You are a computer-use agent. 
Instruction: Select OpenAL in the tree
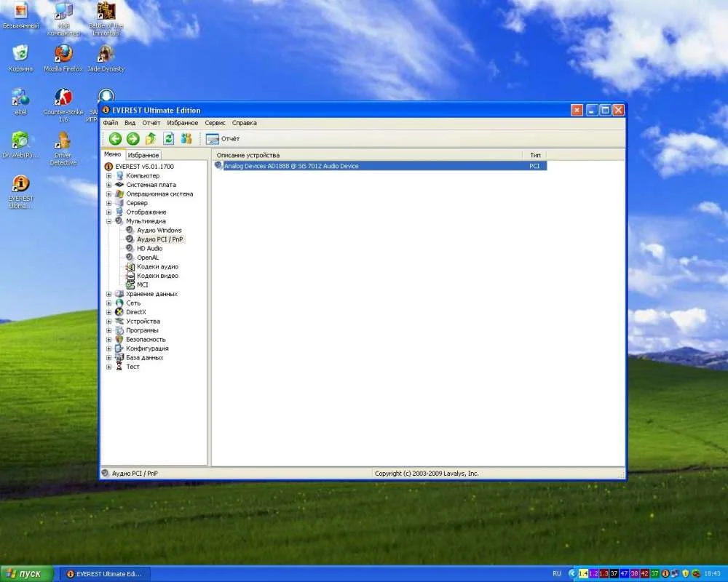click(x=148, y=258)
